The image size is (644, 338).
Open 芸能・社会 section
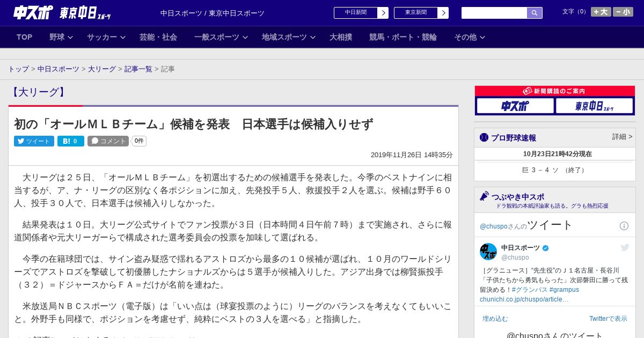(x=158, y=37)
